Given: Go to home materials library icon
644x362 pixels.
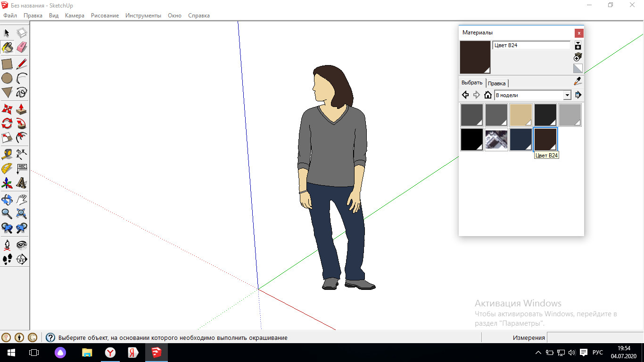Looking at the screenshot, I should (488, 95).
